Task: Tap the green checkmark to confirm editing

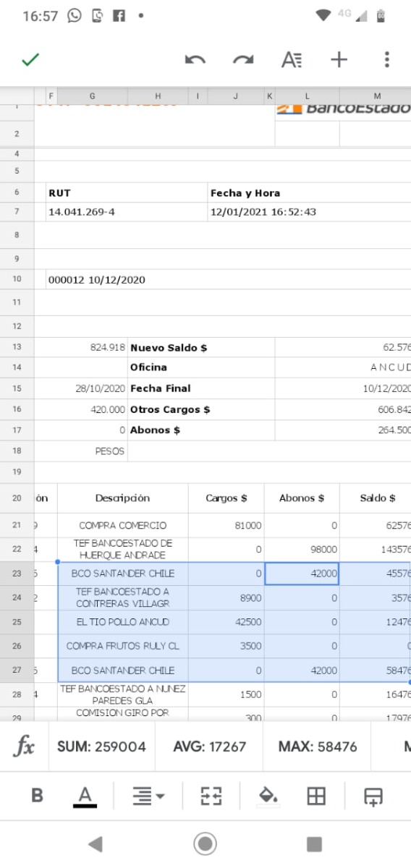Action: tap(30, 60)
